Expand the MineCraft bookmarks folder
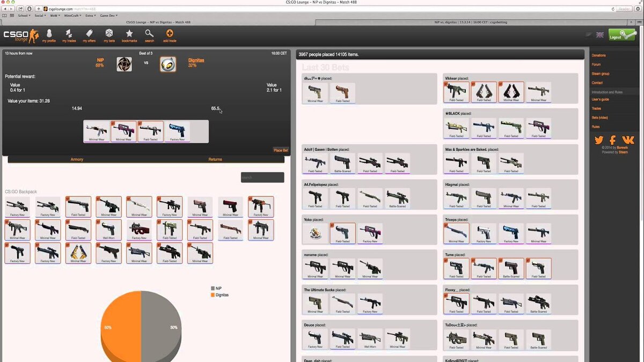 point(72,16)
